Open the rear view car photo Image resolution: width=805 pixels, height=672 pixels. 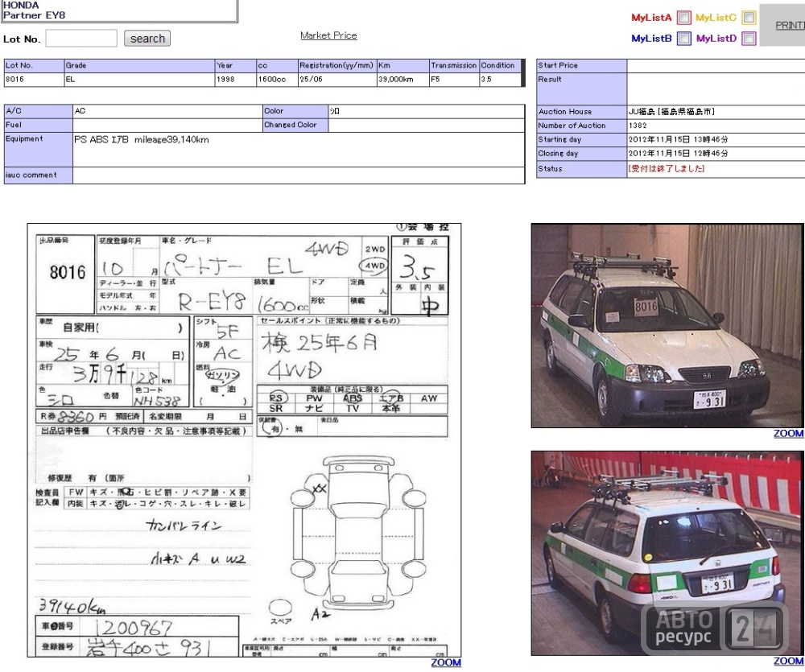point(667,553)
